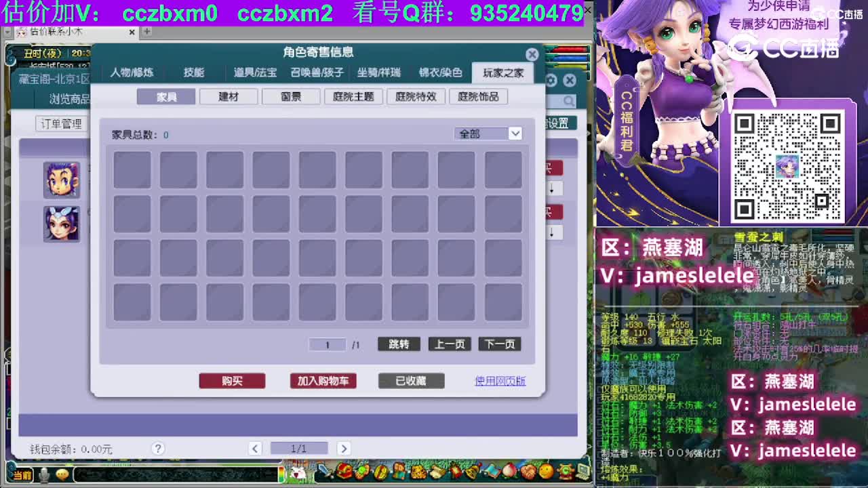The width and height of the screenshot is (868, 488).
Task: Click the computer monitor system icon
Action: [583, 471]
